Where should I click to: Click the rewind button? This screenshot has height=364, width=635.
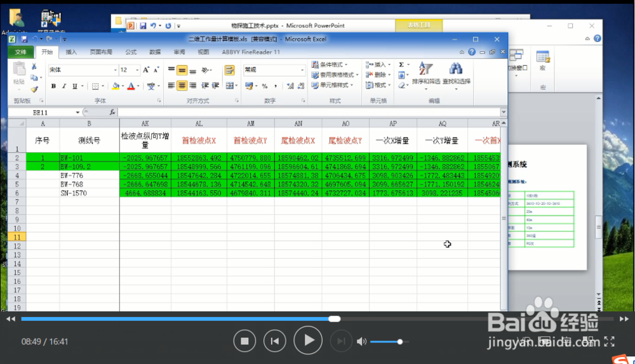pyautogui.click(x=11, y=319)
